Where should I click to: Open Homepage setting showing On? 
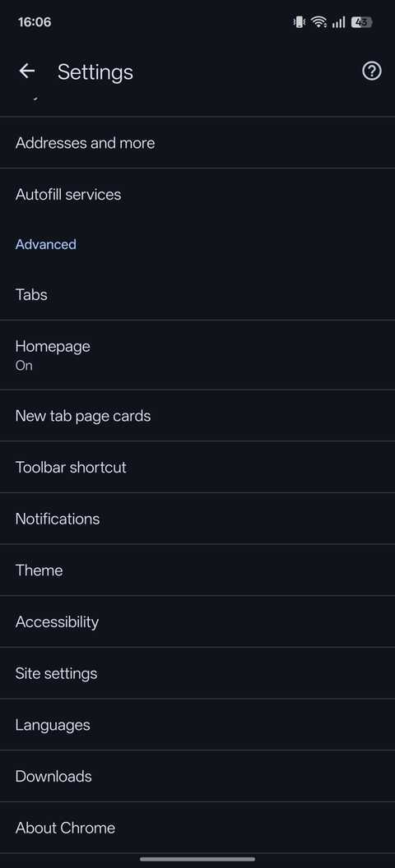click(x=197, y=355)
